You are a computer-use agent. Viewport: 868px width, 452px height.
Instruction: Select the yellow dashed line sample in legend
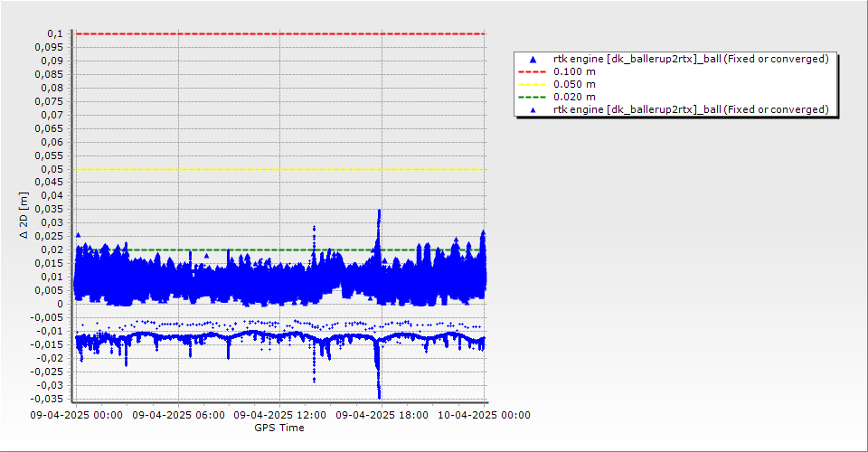tap(532, 85)
